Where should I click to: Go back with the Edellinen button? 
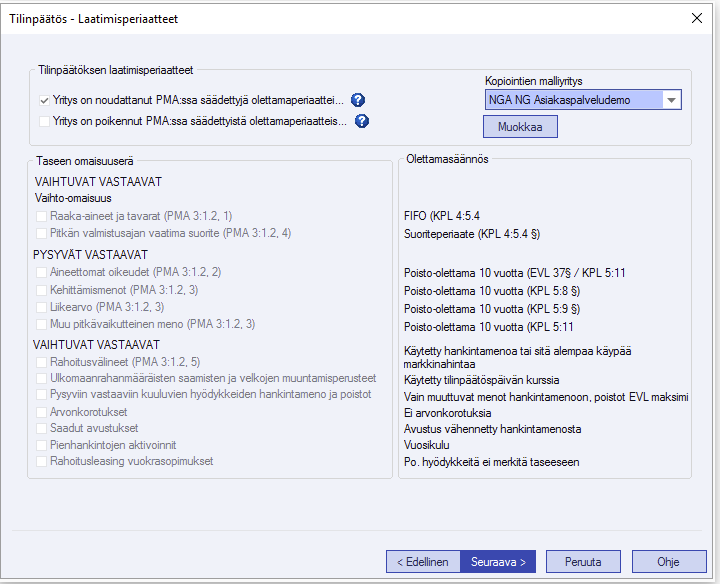[x=423, y=561]
